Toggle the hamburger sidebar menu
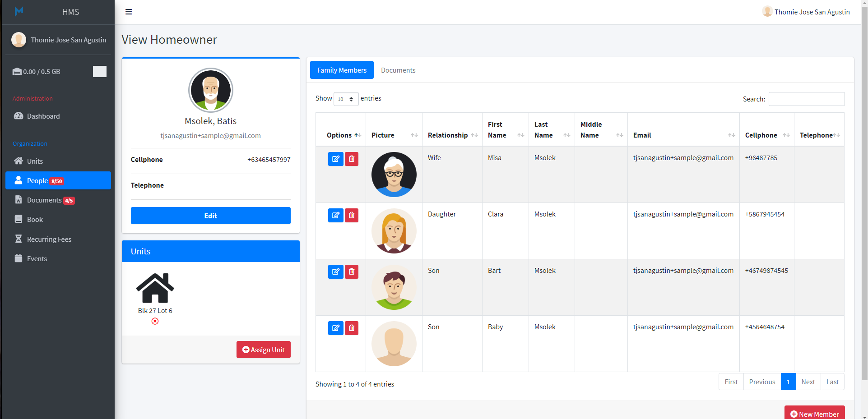 click(129, 12)
